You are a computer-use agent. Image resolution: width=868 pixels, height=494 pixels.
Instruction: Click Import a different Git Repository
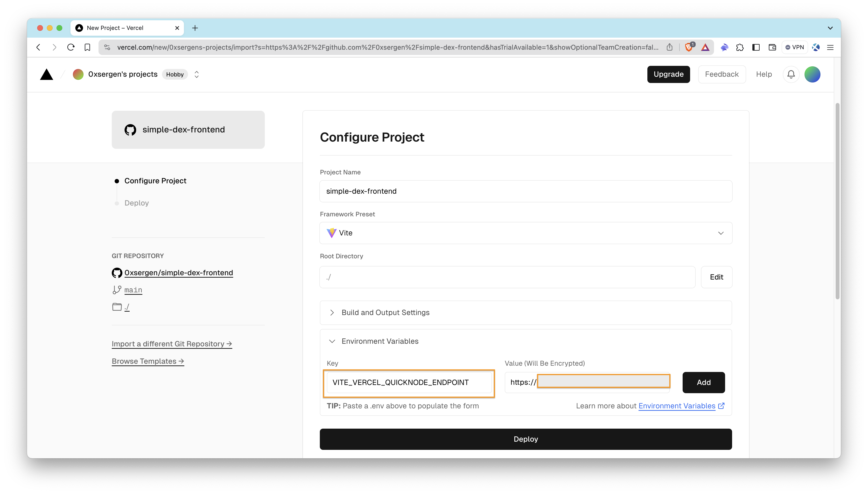(172, 344)
